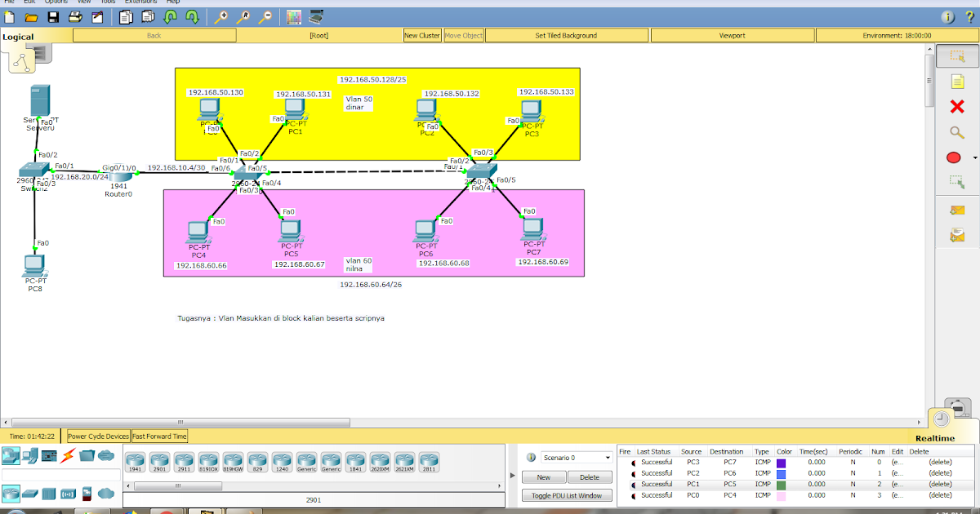Pick the 2901 router from device models

click(159, 461)
